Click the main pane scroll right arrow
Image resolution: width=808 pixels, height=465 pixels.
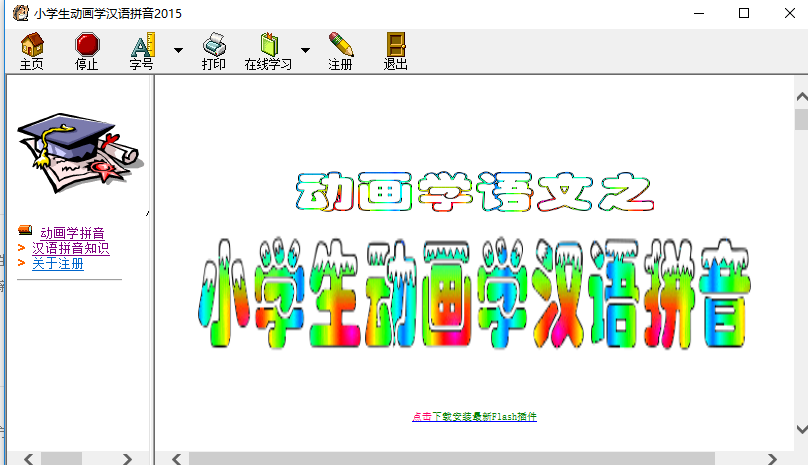click(x=771, y=458)
